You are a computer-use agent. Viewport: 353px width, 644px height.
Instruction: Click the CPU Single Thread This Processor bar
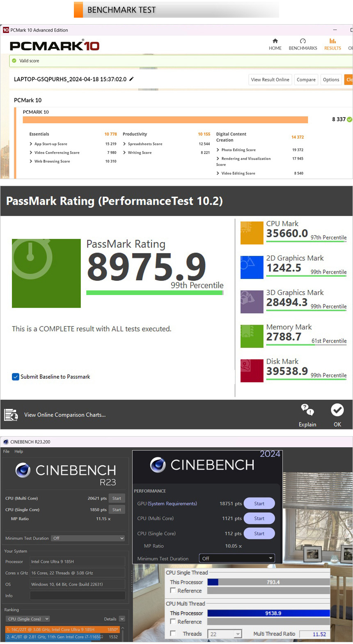click(268, 582)
